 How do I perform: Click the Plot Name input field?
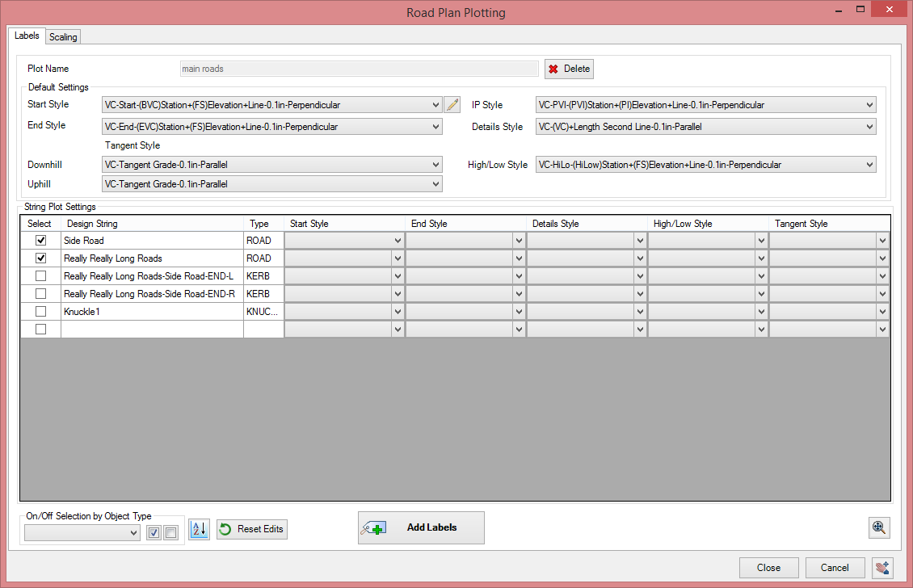pos(360,69)
